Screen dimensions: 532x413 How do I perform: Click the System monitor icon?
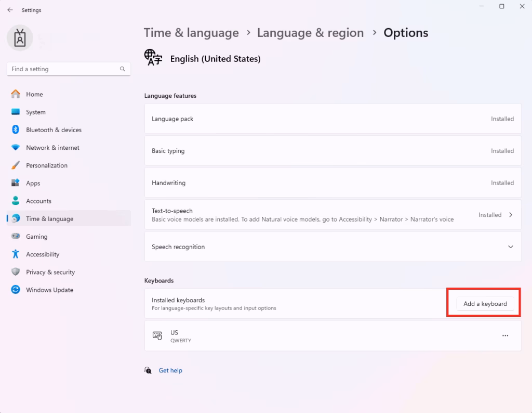(x=16, y=112)
